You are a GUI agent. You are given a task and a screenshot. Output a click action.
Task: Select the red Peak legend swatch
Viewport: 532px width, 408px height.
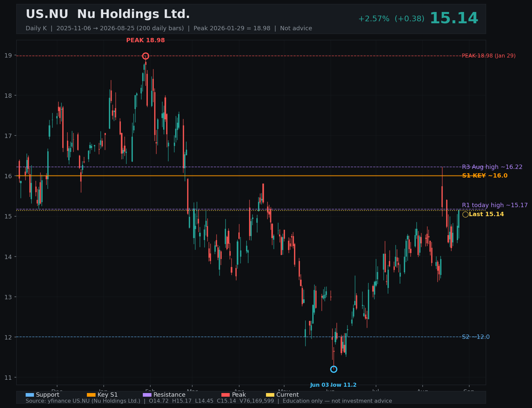click(x=225, y=395)
